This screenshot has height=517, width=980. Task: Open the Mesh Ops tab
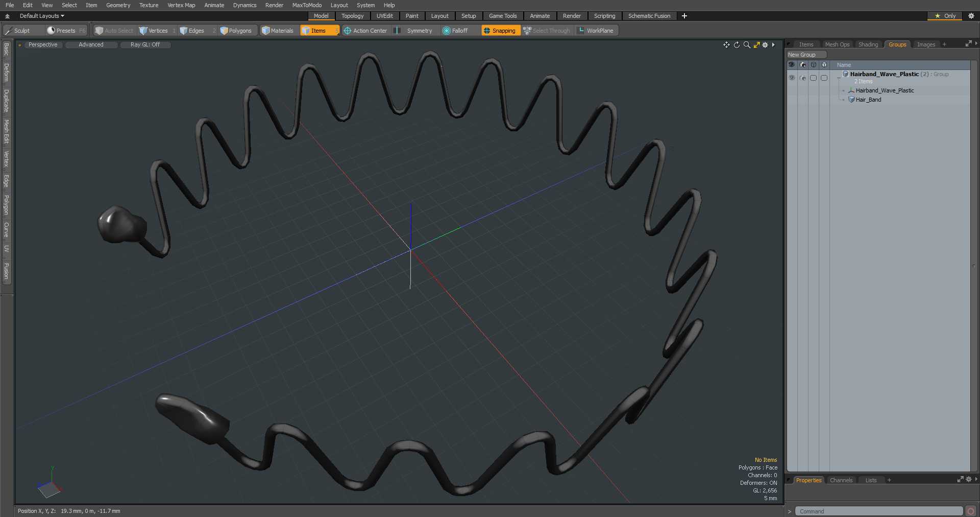coord(837,44)
